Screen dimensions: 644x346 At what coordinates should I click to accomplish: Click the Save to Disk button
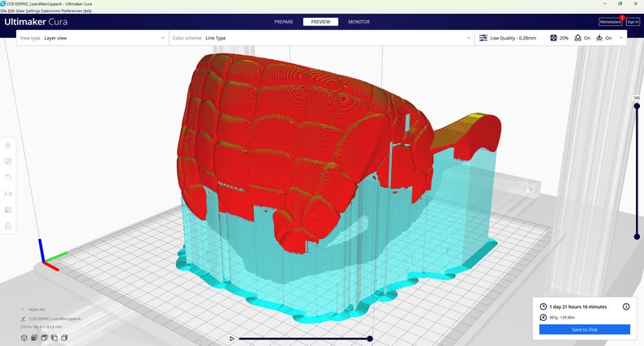585,329
